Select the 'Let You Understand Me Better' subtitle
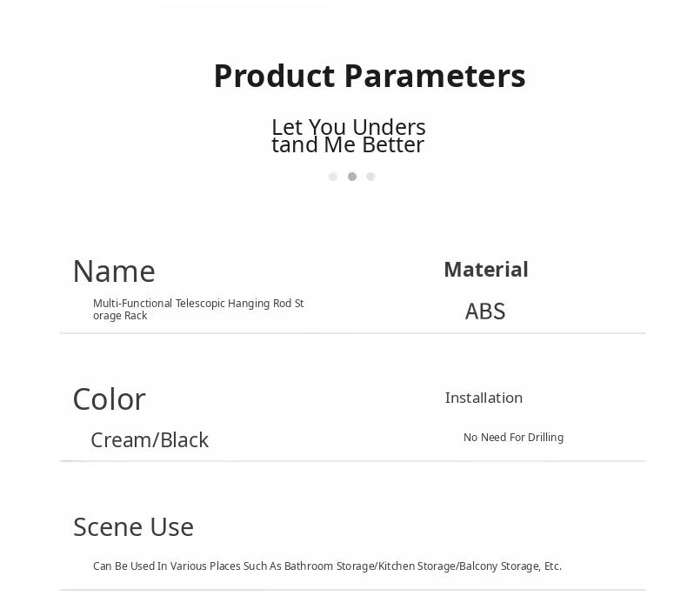This screenshot has width=687, height=616. [x=348, y=136]
